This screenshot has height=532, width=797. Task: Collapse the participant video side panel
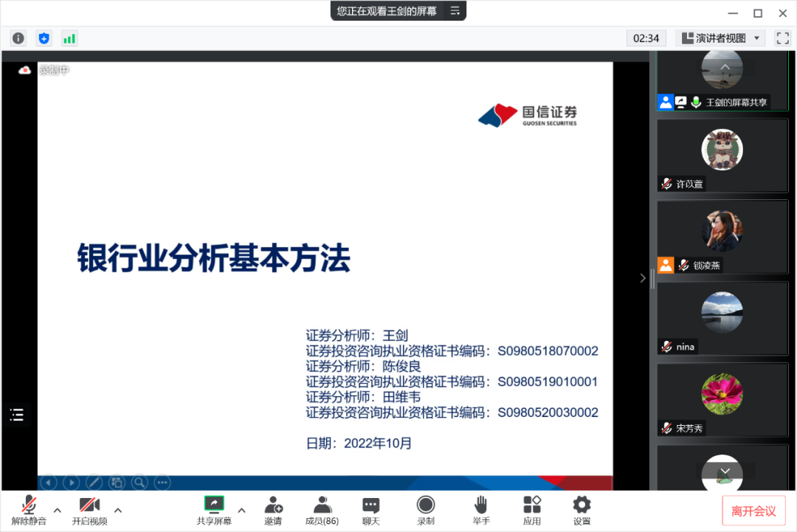click(x=642, y=278)
